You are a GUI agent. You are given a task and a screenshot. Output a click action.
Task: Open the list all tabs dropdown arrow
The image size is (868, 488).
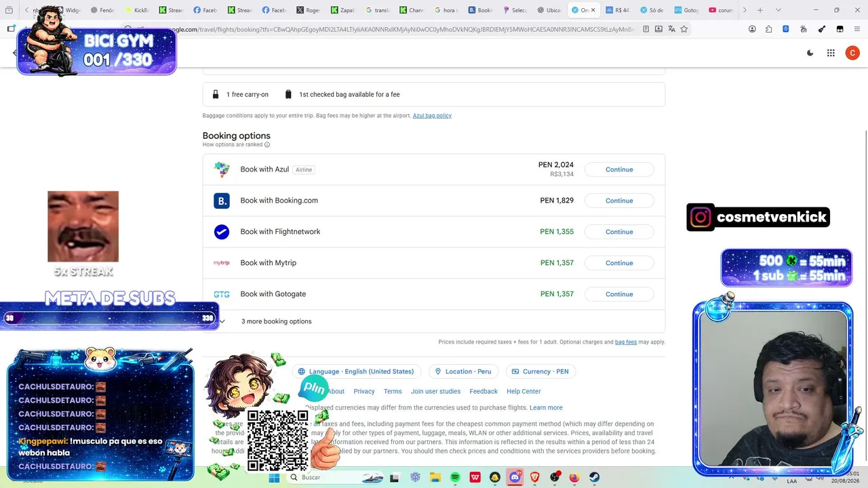(778, 10)
